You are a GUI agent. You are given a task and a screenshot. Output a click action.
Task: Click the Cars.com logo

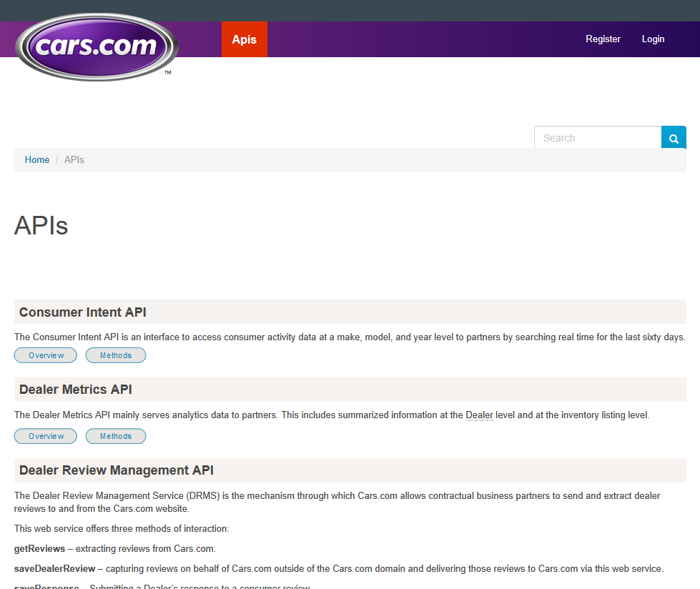(97, 47)
